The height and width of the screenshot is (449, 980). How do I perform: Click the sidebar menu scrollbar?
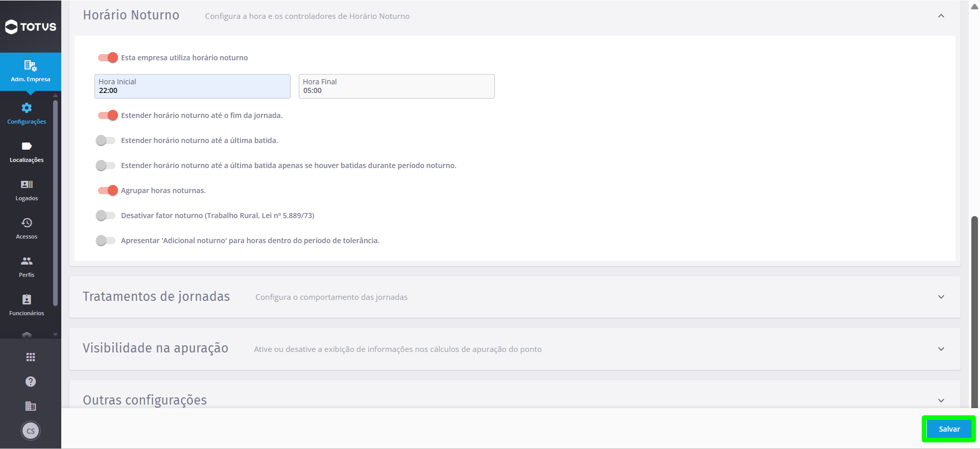[x=55, y=203]
